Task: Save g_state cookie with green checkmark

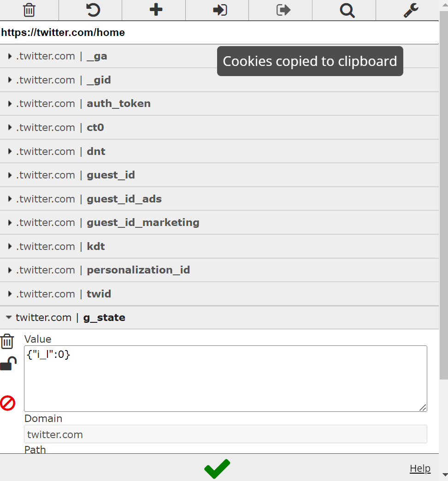Action: click(x=217, y=469)
